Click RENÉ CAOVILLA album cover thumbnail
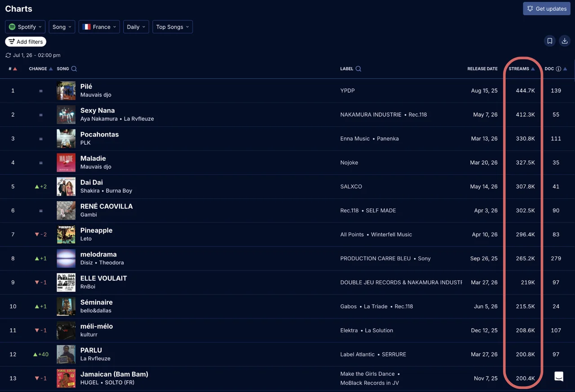The width and height of the screenshot is (575, 392). tap(66, 211)
